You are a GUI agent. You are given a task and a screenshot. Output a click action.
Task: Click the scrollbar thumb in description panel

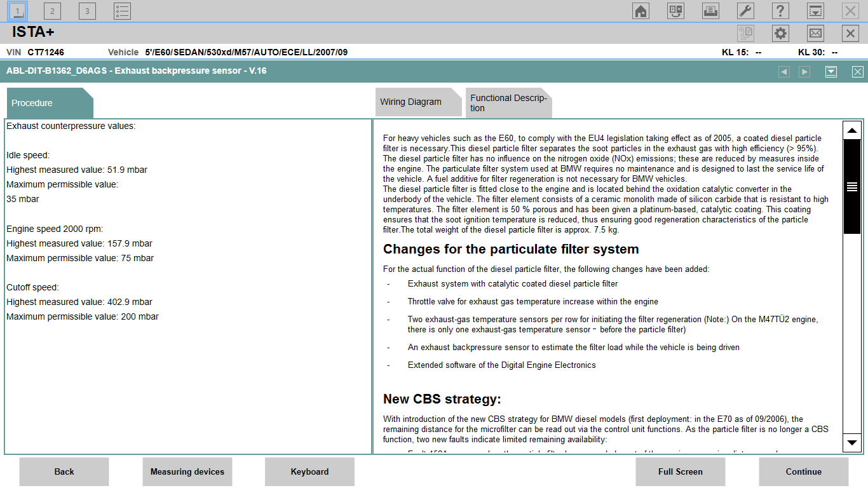click(851, 186)
